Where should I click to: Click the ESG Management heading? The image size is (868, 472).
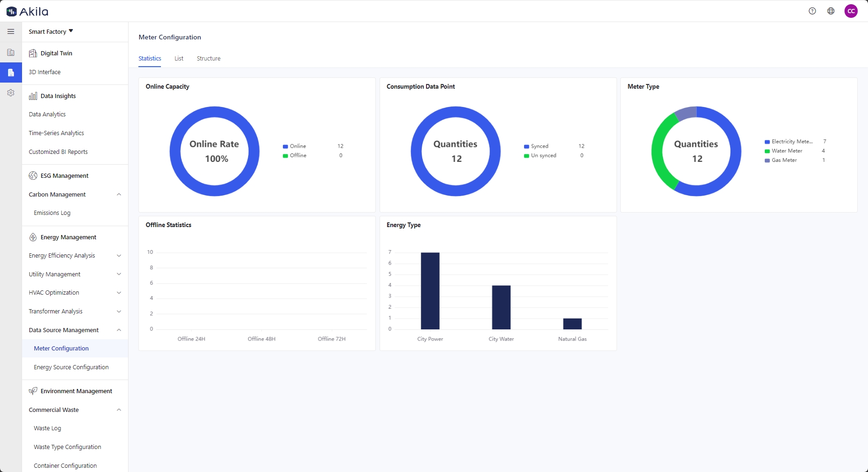[64, 175]
